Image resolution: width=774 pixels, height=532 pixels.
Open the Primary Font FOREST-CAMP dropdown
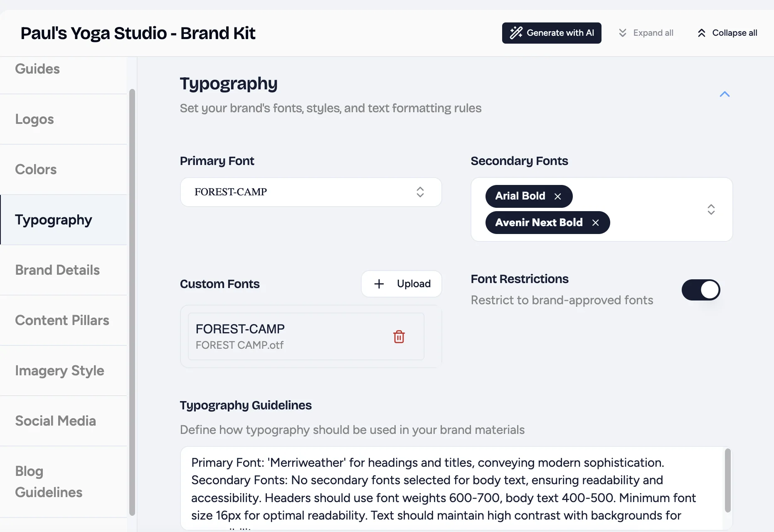pyautogui.click(x=311, y=192)
